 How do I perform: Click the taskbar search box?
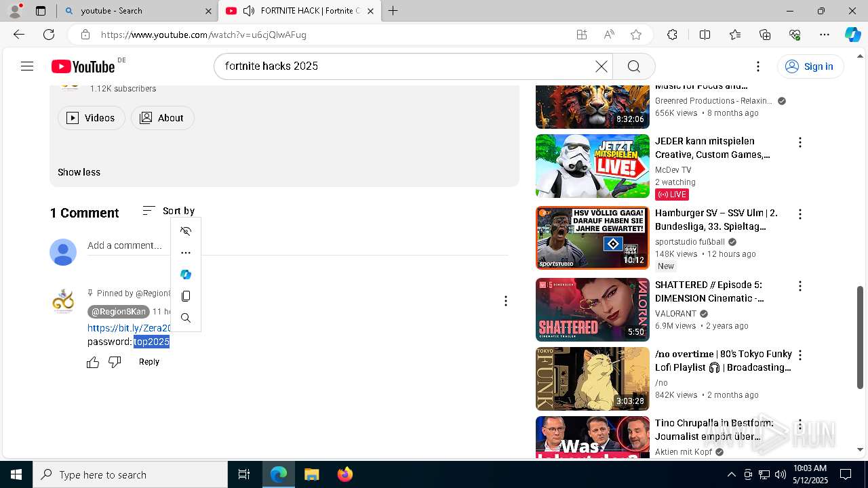130,474
